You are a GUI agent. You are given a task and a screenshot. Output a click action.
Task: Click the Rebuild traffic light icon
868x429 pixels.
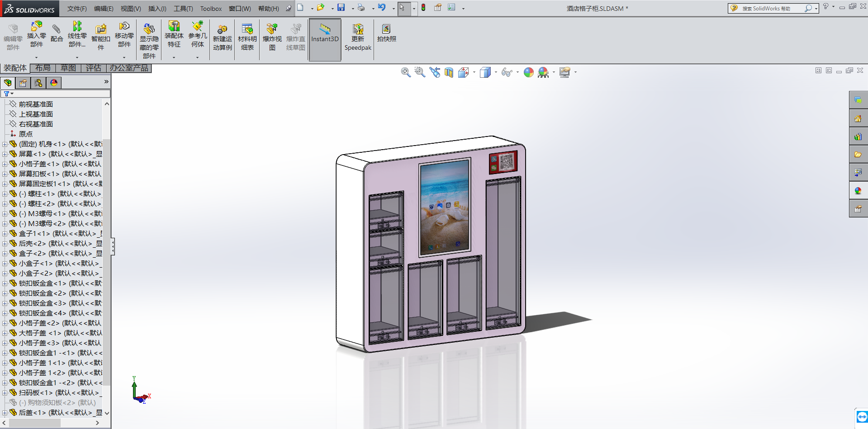pyautogui.click(x=423, y=7)
